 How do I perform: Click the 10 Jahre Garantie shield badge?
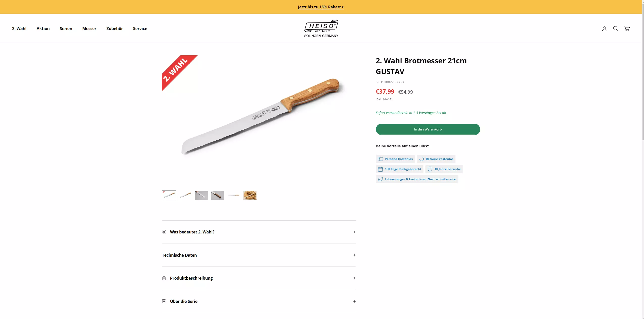[x=444, y=169]
